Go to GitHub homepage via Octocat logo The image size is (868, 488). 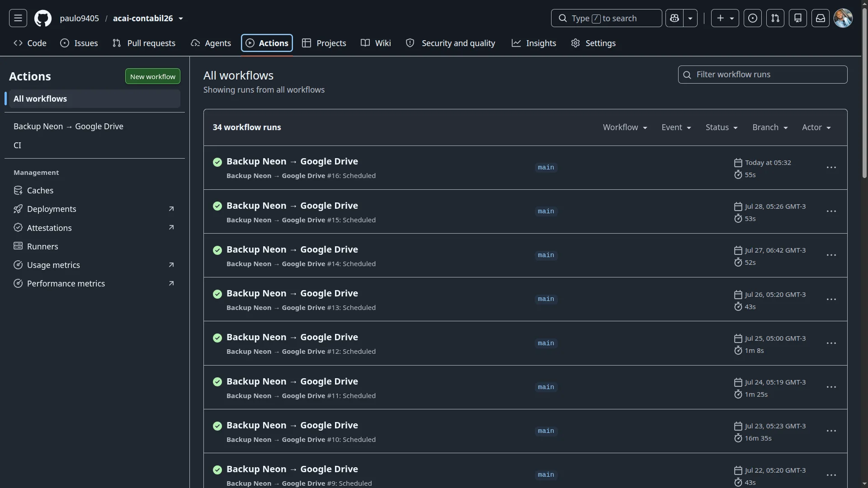pos(43,19)
